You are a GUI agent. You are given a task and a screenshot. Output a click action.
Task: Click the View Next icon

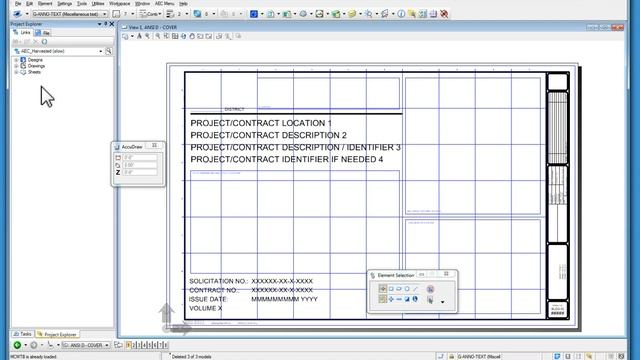pyautogui.click(x=209, y=36)
